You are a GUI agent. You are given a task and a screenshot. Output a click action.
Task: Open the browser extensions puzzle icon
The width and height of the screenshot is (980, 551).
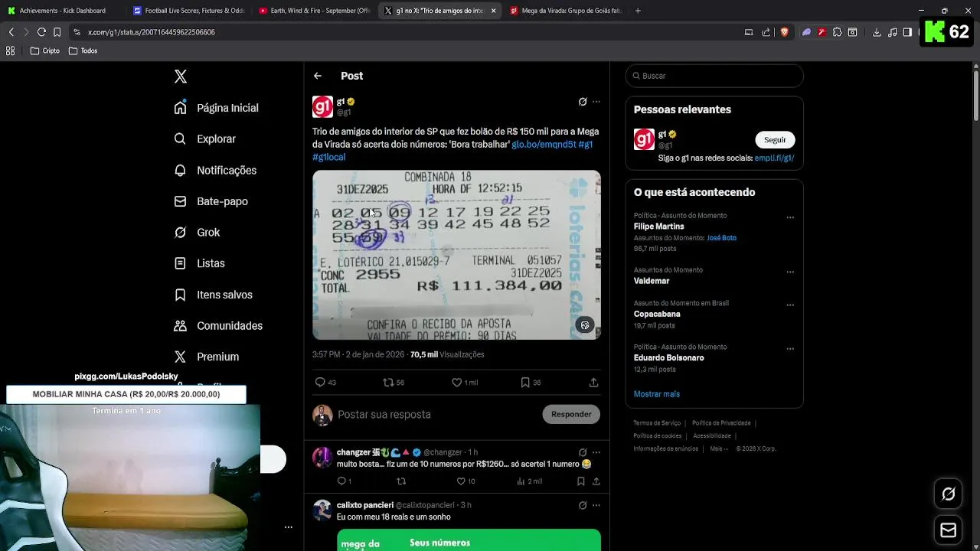pyautogui.click(x=837, y=32)
